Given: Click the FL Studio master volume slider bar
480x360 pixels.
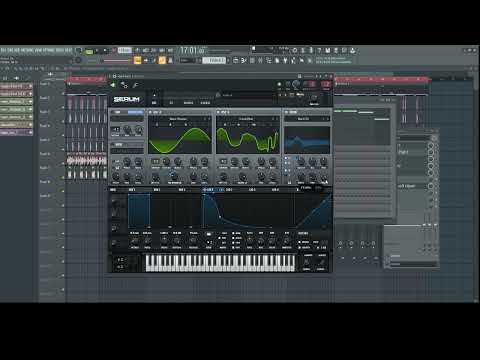Looking at the screenshot, I should point(117,61).
